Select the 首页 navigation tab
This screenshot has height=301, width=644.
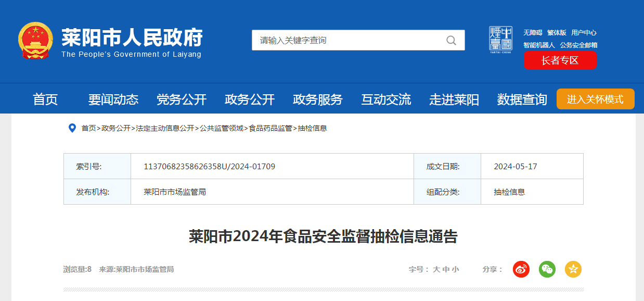(45, 99)
